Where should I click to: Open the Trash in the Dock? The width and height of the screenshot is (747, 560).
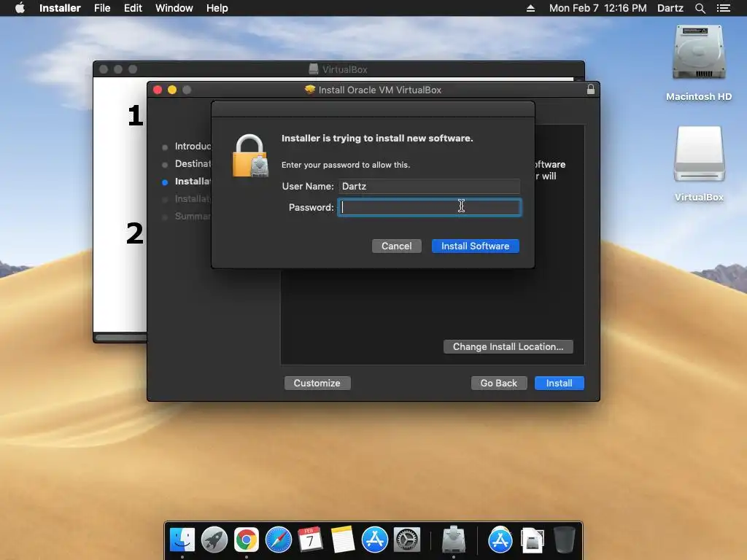tap(564, 540)
